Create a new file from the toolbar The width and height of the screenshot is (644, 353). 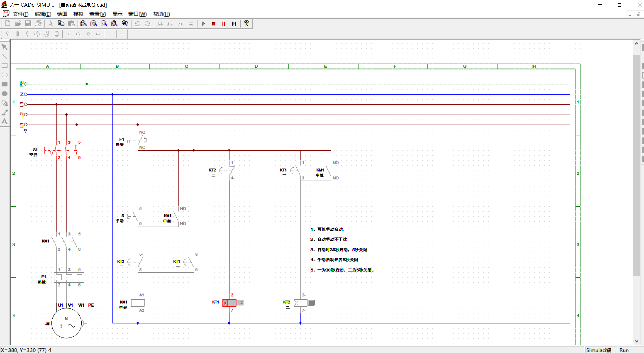(7, 23)
